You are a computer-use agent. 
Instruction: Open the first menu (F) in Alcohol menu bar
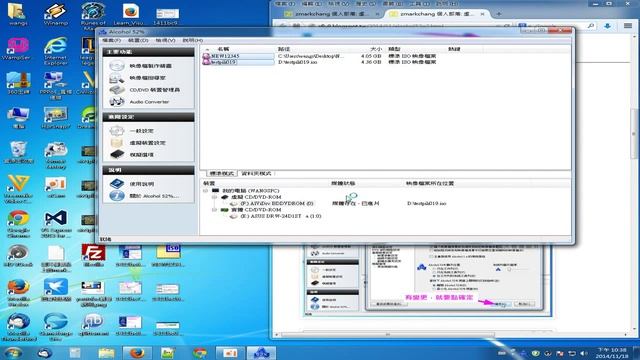111,40
